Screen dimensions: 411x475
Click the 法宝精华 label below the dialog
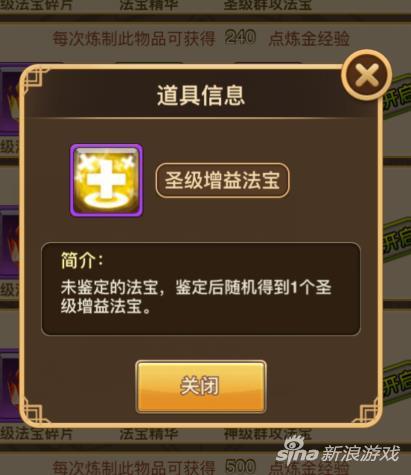149,434
